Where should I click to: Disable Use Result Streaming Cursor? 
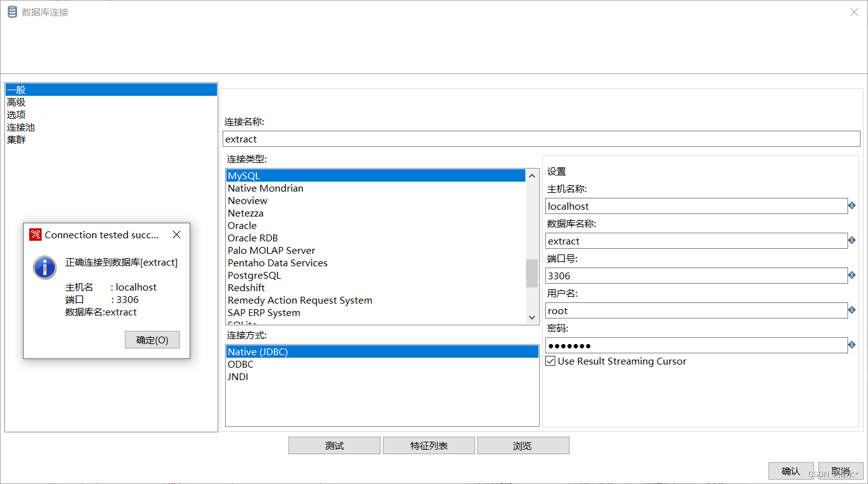[x=550, y=361]
